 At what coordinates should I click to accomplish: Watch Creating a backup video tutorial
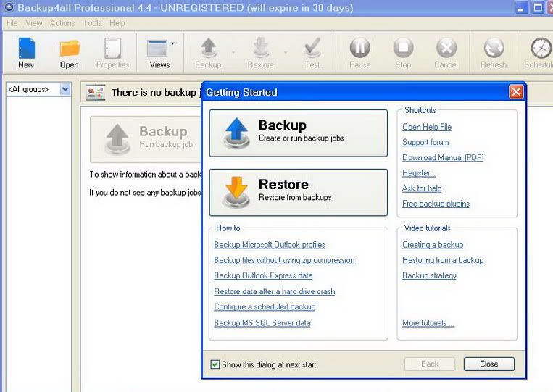(x=433, y=245)
